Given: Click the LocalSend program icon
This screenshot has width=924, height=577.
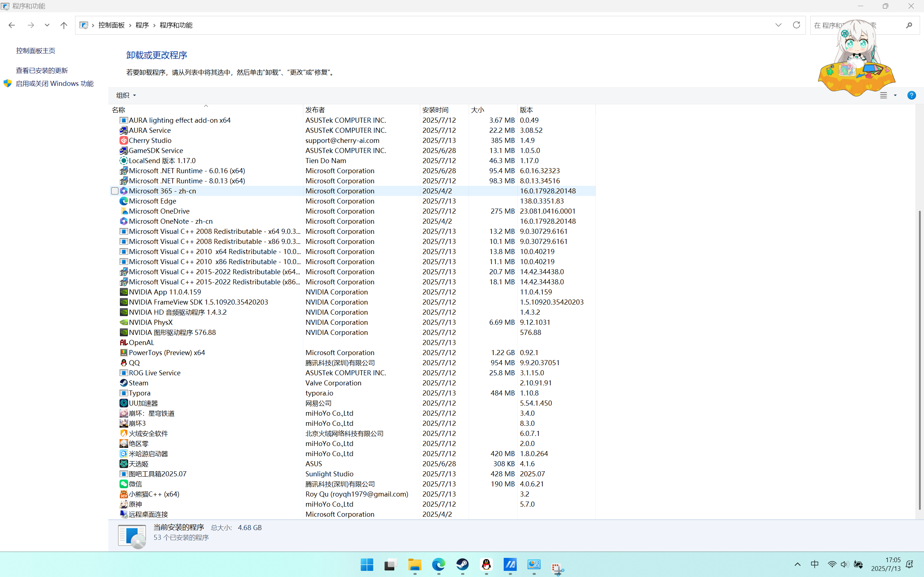Looking at the screenshot, I should point(123,161).
